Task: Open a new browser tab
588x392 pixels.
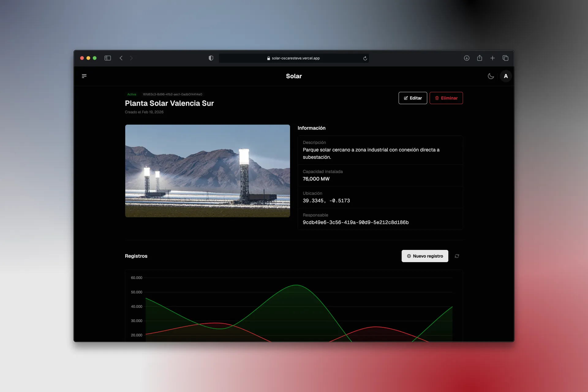Action: tap(492, 58)
